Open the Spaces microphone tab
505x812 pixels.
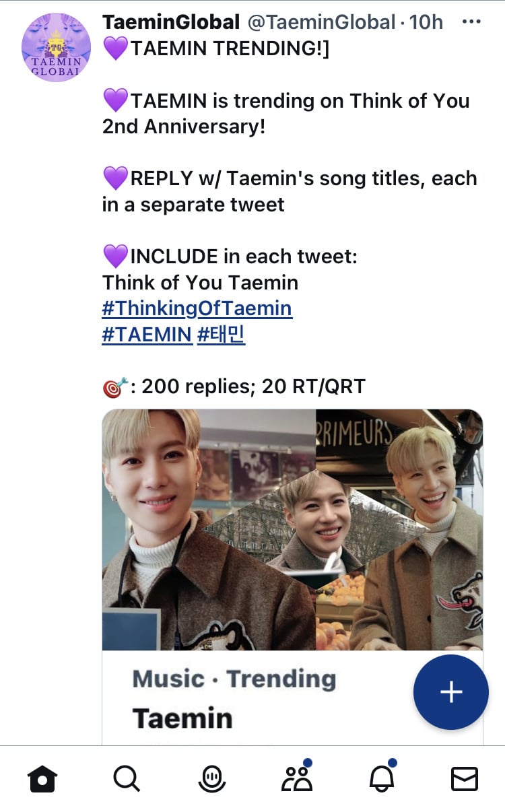point(212,779)
